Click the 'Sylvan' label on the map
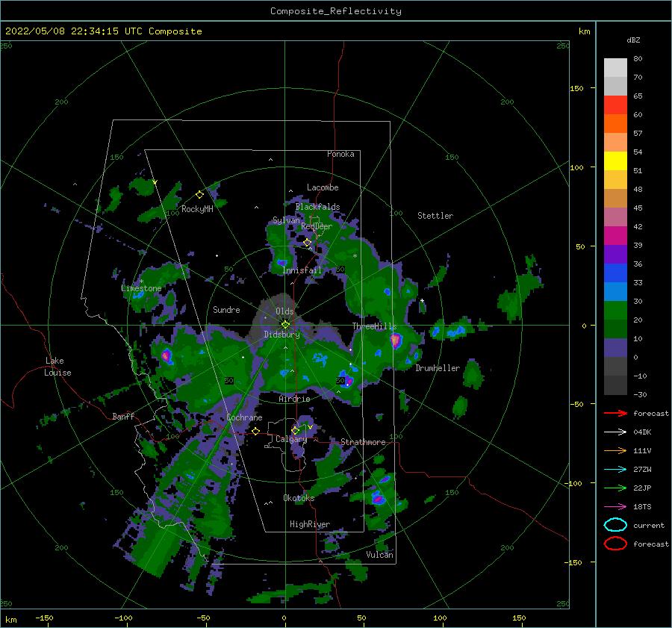672x628 pixels. [286, 220]
